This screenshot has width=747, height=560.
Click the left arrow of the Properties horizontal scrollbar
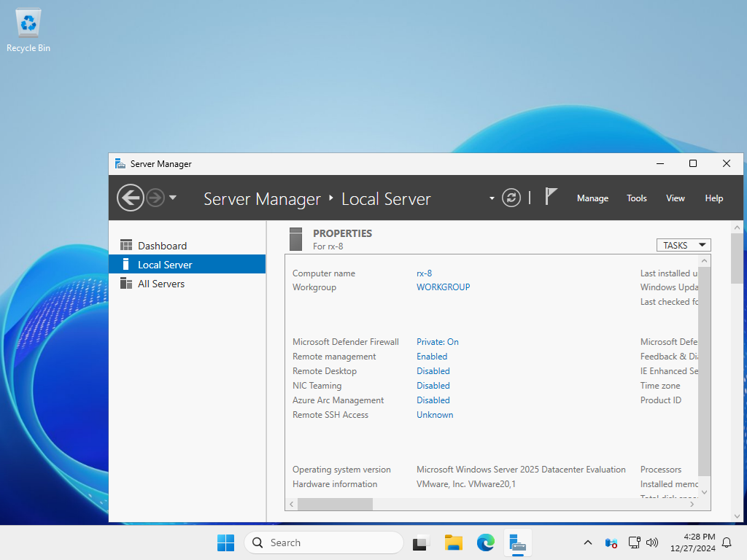[292, 504]
